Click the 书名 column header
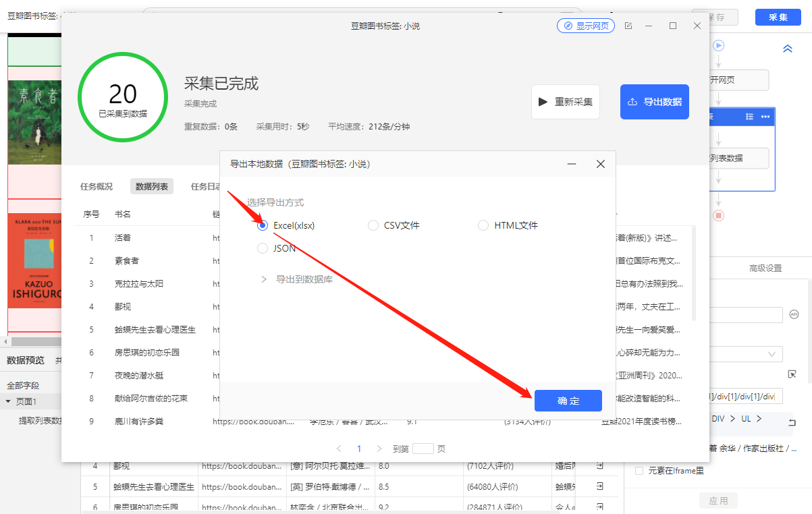812x514 pixels. tap(123, 214)
